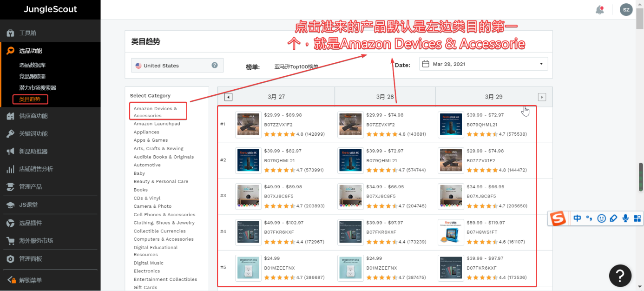
Task: Open the SZ user avatar menu
Action: [626, 10]
